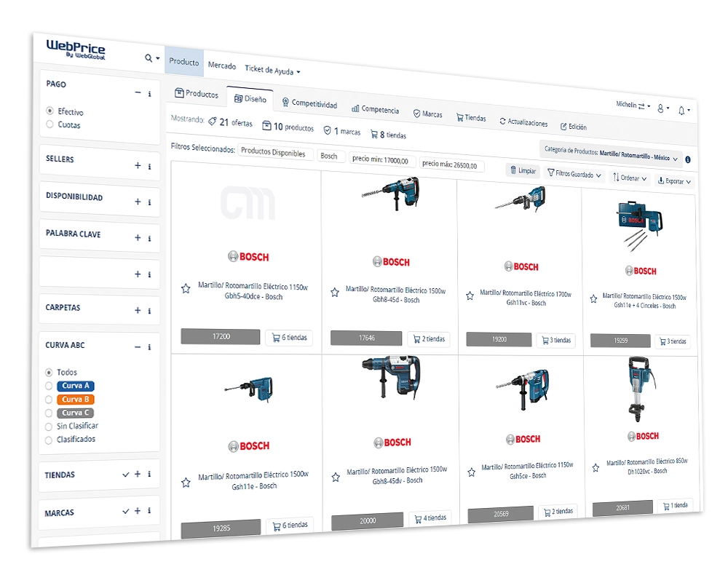
Task: Click the category info icon beside Martillo/Rotomartillo
Action: 688,159
